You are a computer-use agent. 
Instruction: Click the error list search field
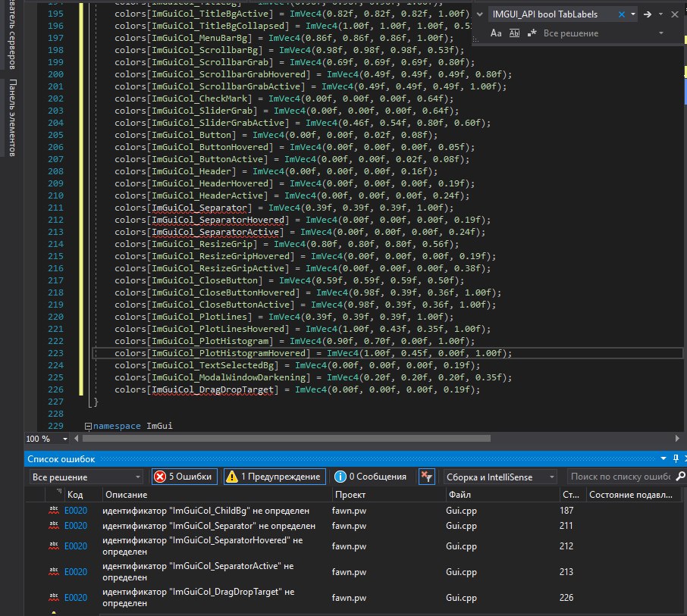622,477
